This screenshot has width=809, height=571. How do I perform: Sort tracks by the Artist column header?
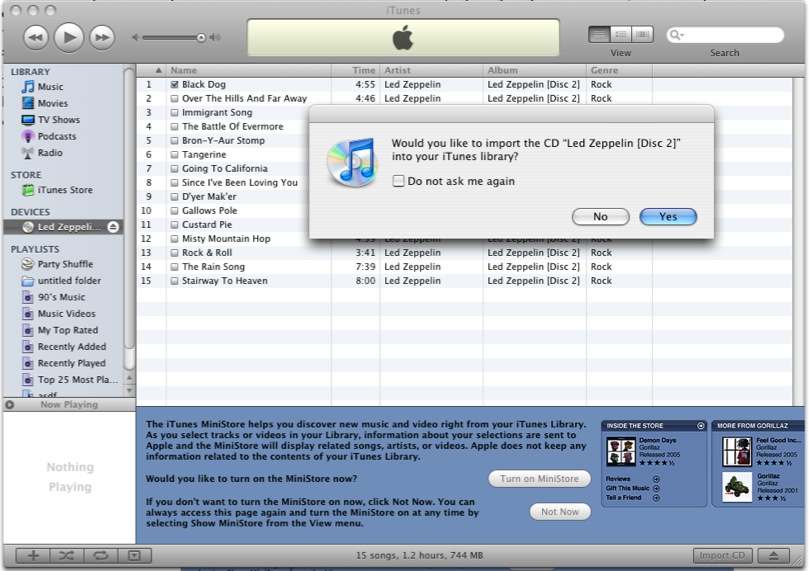pos(430,70)
